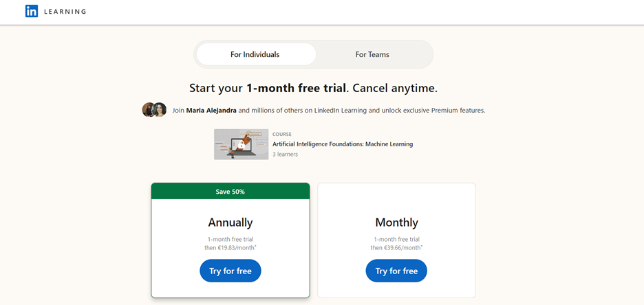Screen dimensions: 644x305
Task: Click the left profile avatar photo
Action: click(x=147, y=110)
